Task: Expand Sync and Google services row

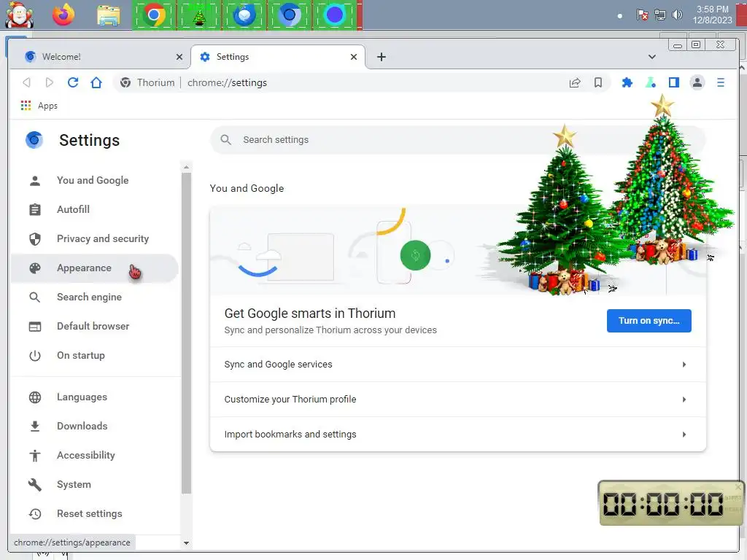Action: (458, 365)
